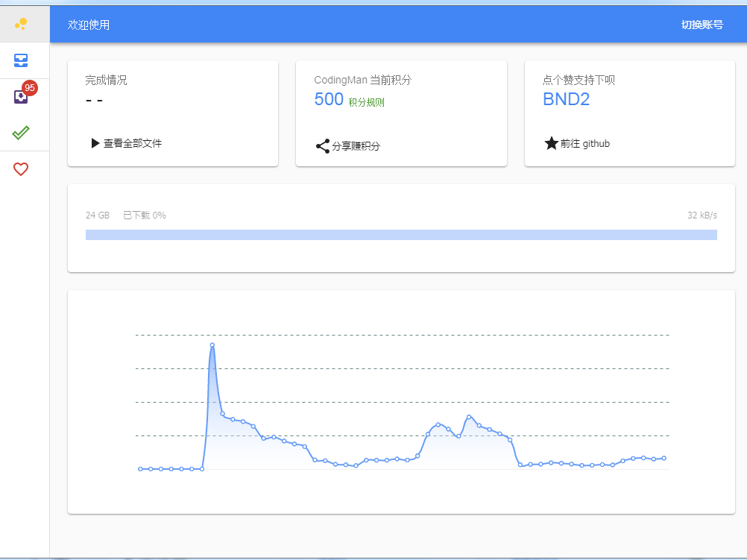Follow the 前往 github link

pyautogui.click(x=585, y=143)
